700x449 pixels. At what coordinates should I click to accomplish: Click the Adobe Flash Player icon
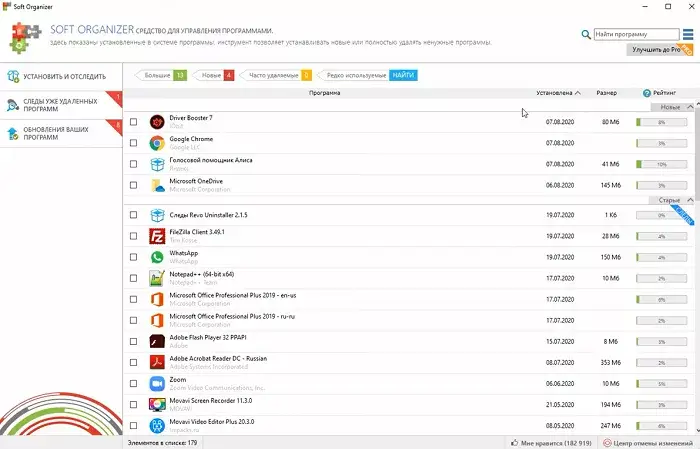pos(157,341)
